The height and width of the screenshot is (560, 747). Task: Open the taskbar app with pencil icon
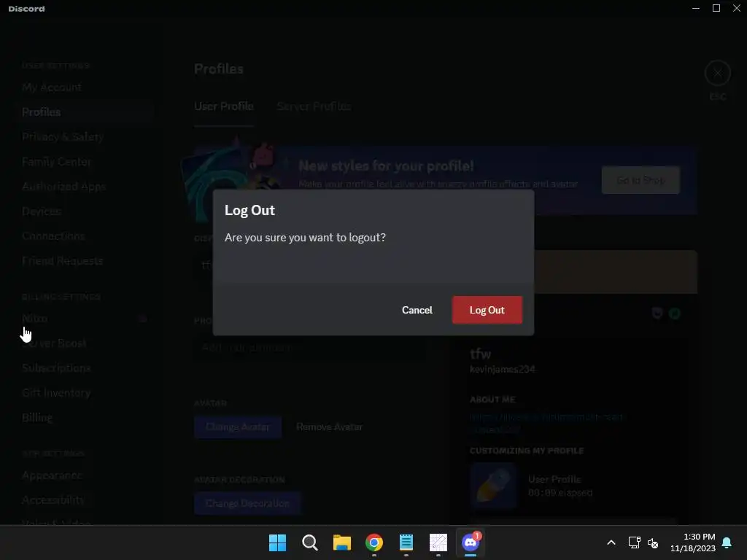point(438,542)
